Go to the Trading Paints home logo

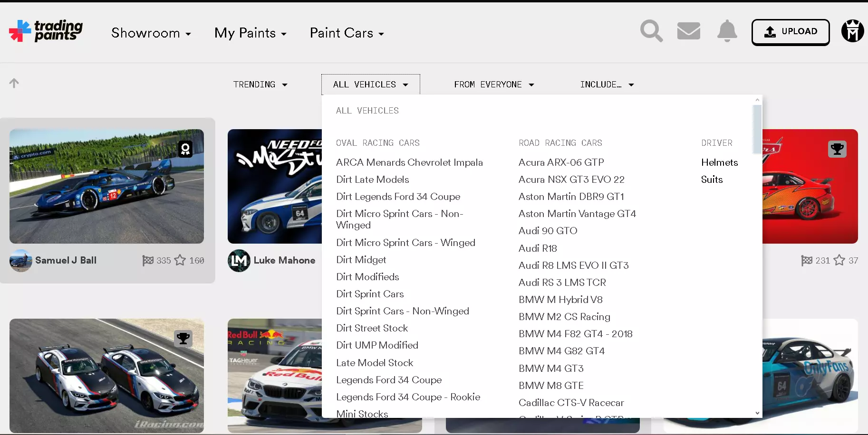pos(46,31)
